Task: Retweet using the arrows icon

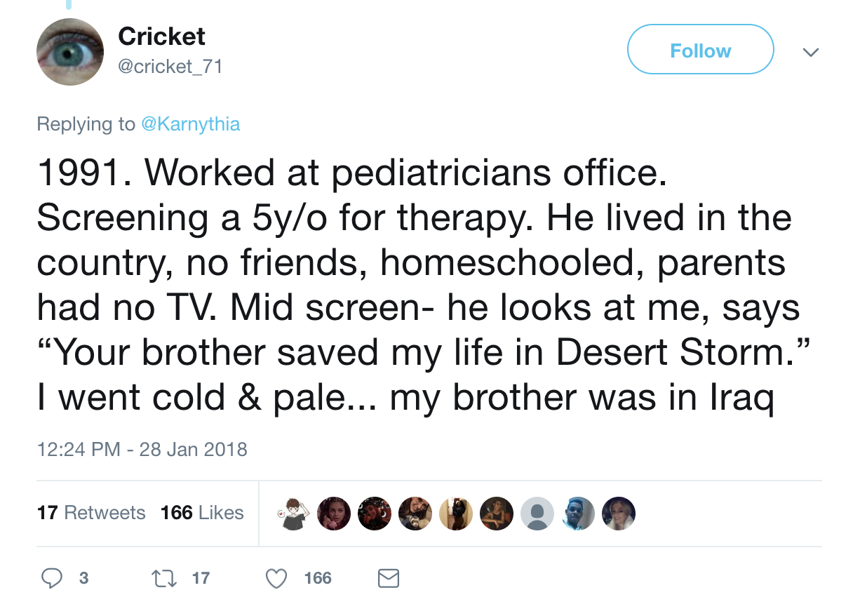Action: (160, 578)
